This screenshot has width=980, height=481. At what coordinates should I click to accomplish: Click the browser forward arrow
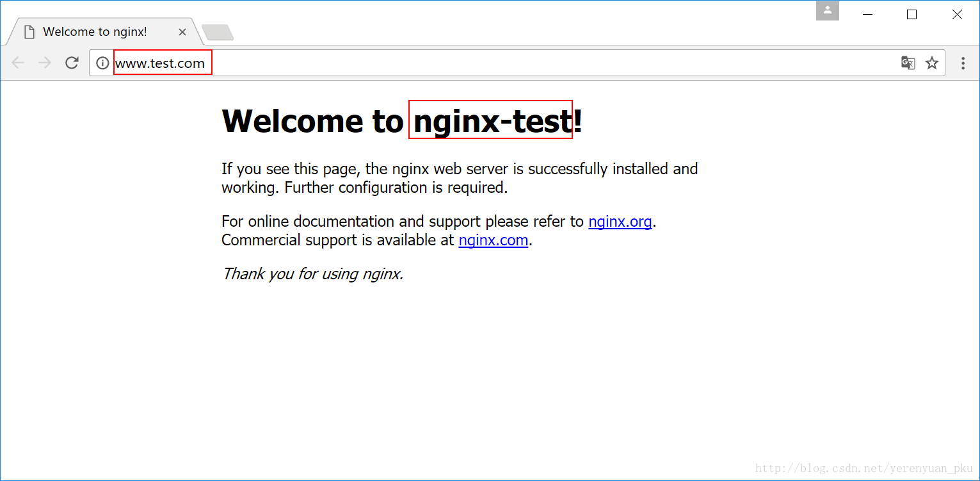click(x=45, y=63)
